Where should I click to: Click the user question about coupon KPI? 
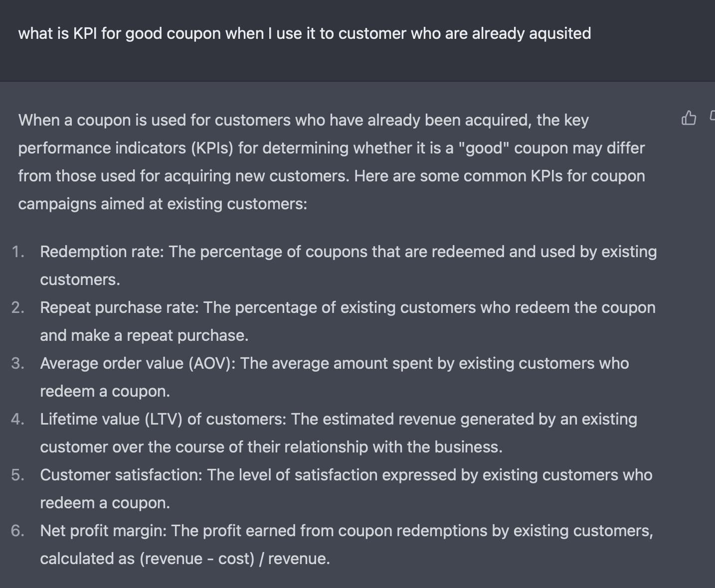(x=305, y=33)
